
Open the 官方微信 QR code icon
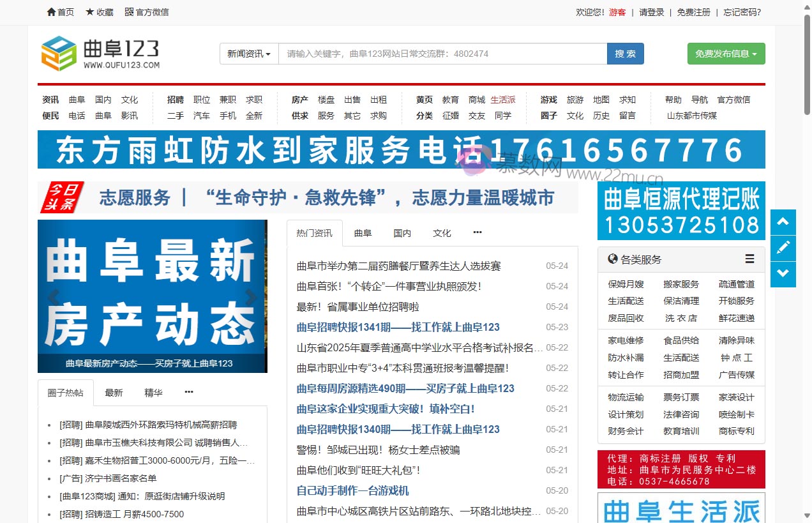(129, 12)
